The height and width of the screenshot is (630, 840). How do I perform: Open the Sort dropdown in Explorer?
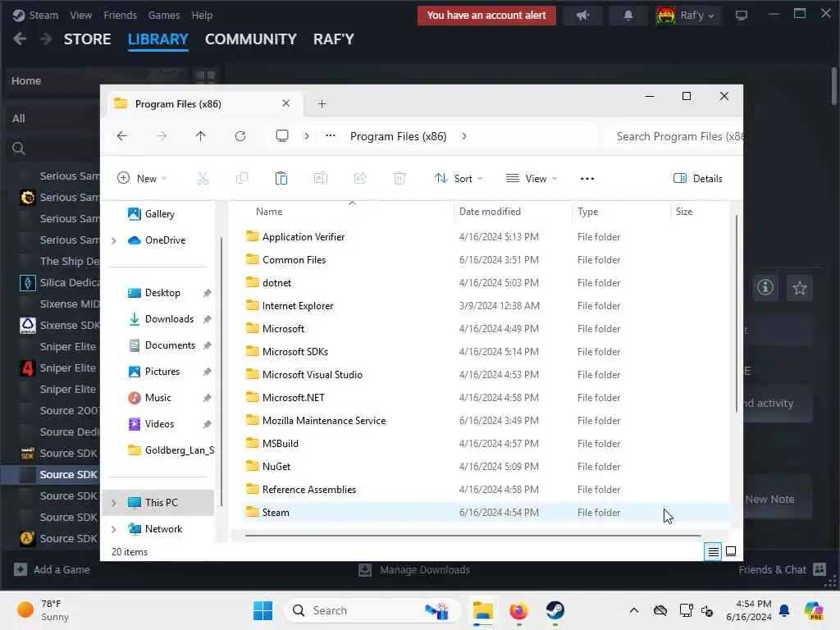[458, 178]
